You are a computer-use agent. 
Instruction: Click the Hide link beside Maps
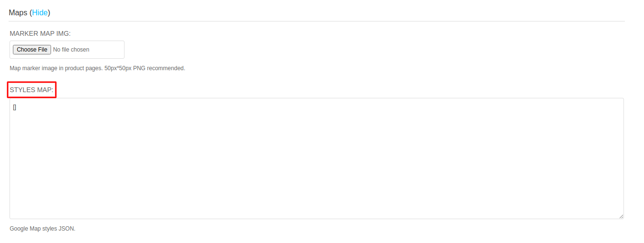[40, 13]
